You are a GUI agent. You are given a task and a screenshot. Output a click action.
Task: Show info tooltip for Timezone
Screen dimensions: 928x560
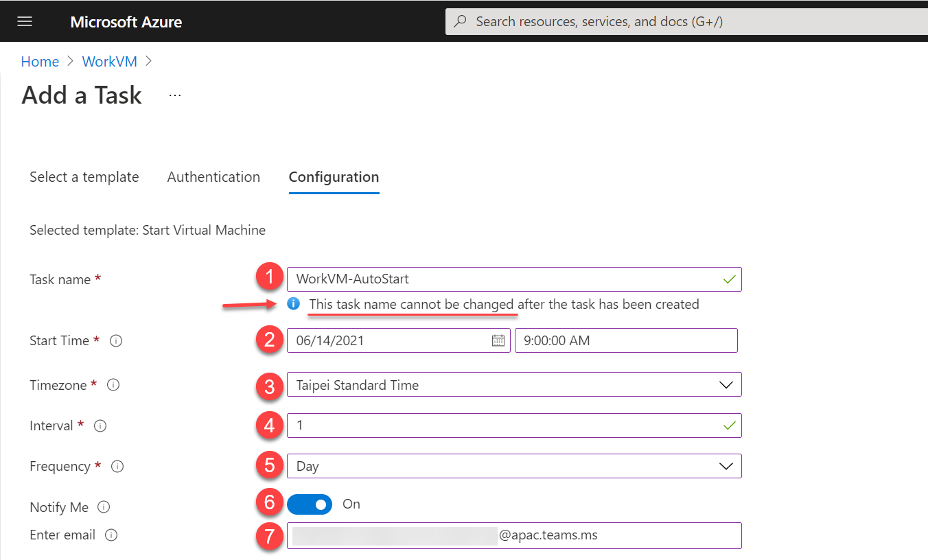tap(113, 385)
